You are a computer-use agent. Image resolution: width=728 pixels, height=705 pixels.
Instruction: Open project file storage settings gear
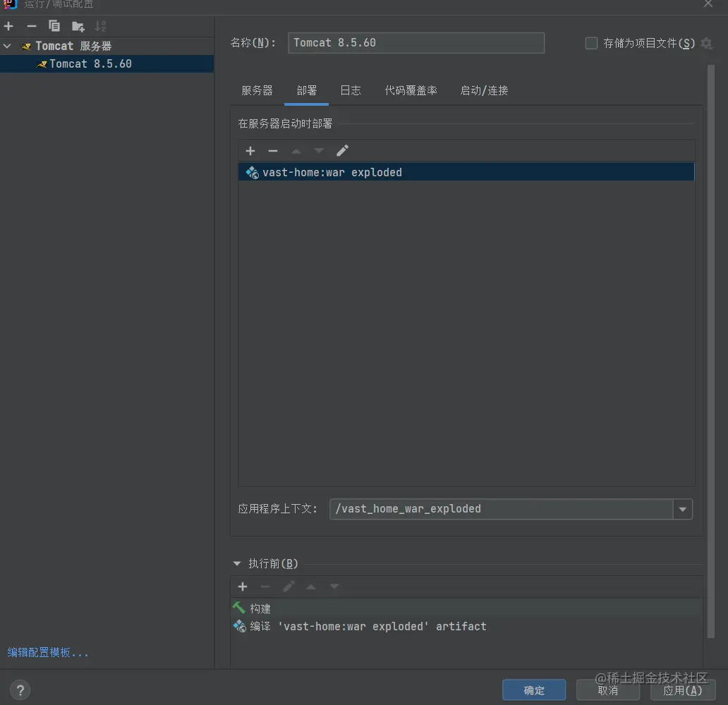706,43
